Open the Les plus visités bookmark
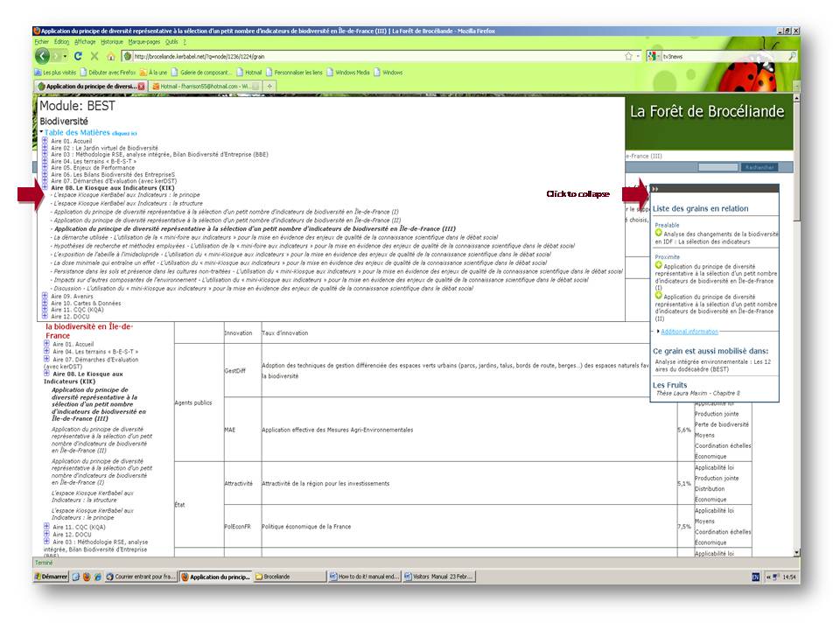840x630 pixels. tap(55, 73)
